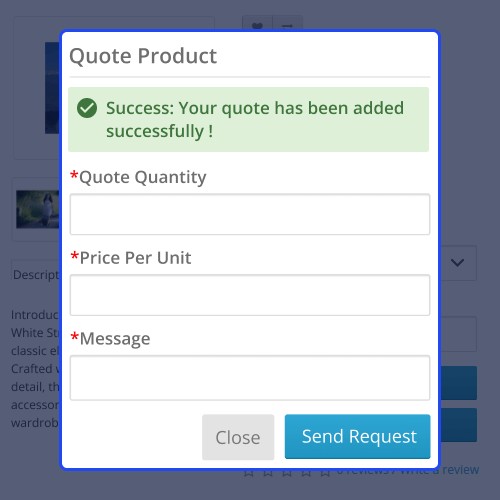Click the green success checkmark icon
Image resolution: width=500 pixels, height=500 pixels.
point(87,108)
